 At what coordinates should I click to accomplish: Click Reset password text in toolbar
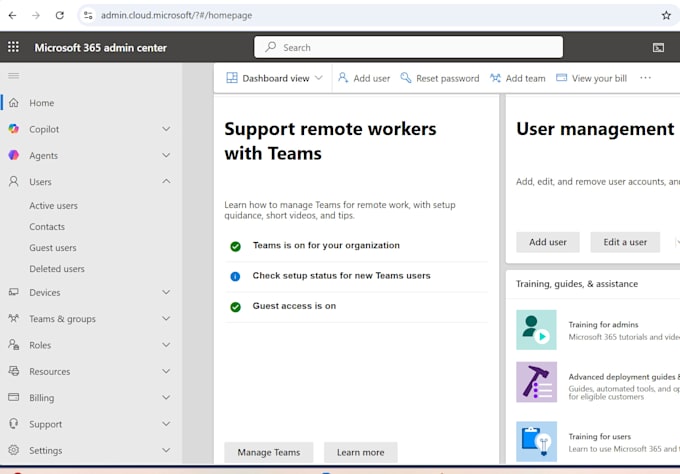tap(448, 78)
